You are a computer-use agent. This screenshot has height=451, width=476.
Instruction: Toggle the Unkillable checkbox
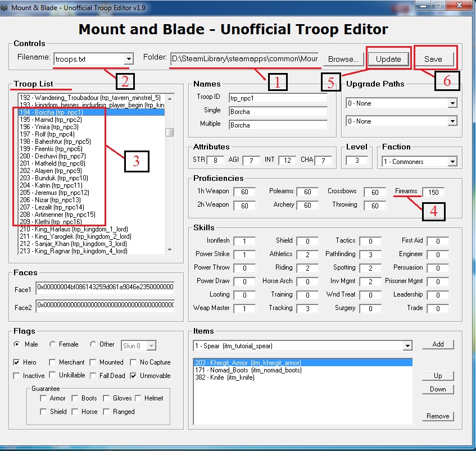[x=52, y=375]
